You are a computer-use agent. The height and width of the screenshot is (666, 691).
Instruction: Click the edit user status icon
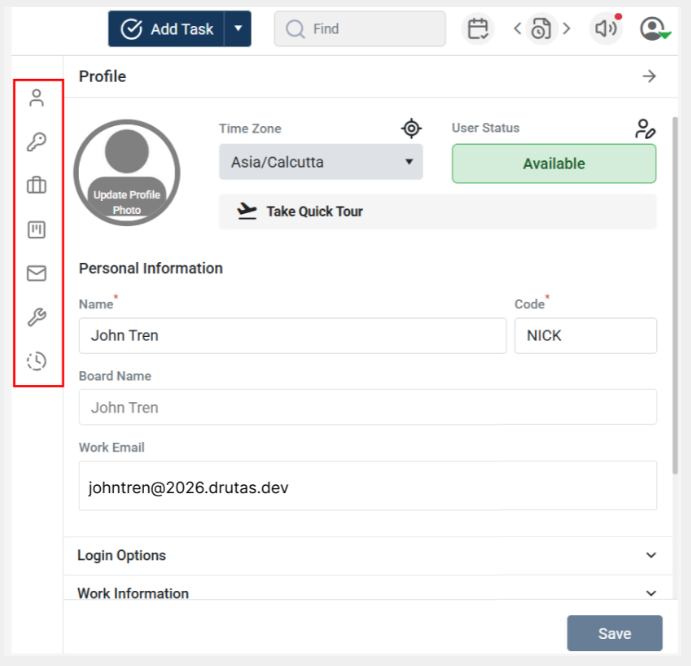click(x=645, y=128)
